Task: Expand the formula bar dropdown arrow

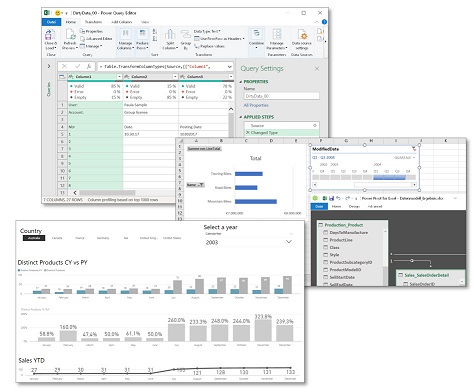Action: 230,67
